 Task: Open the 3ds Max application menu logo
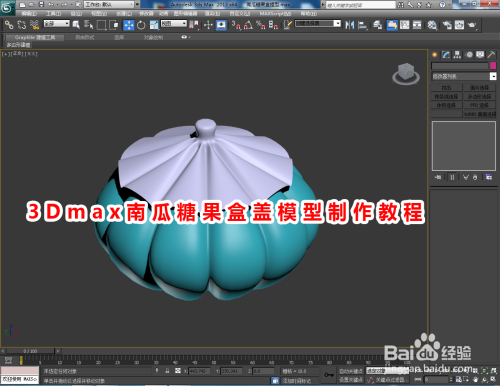tap(7, 8)
